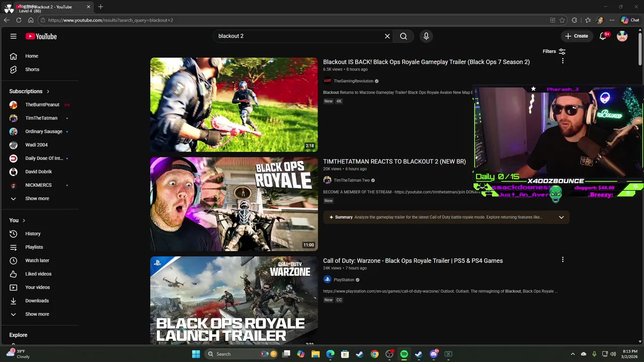Image resolution: width=644 pixels, height=362 pixels.
Task: Start voice search with the microphone icon
Action: [x=426, y=36]
